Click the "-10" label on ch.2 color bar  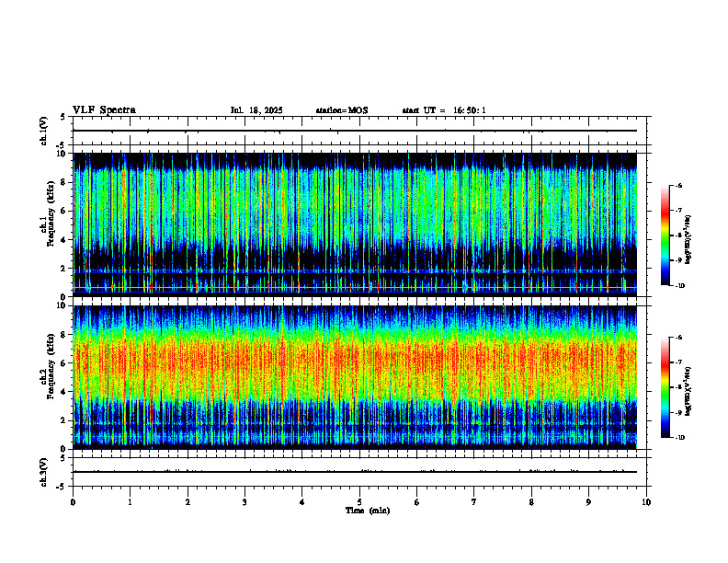point(680,438)
